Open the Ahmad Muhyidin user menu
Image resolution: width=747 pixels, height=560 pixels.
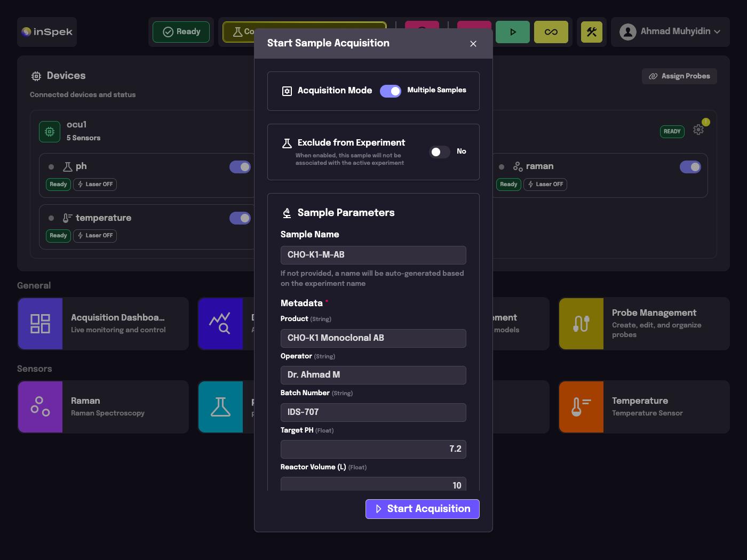670,32
